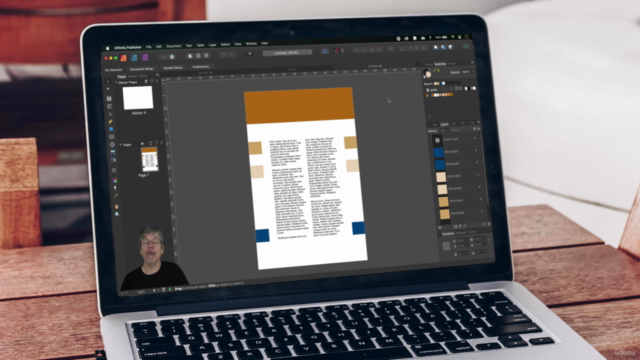Select the blue Rectangle tool
The height and width of the screenshot is (360, 640).
point(111,129)
